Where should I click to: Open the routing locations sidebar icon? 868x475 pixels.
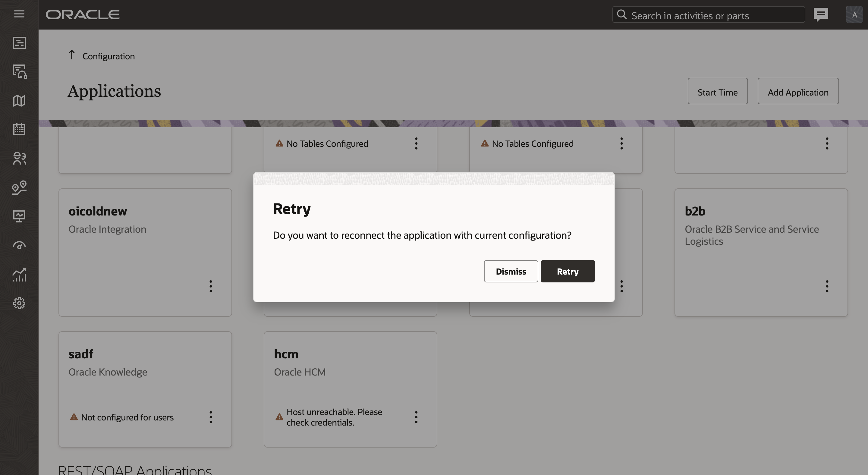point(19,187)
